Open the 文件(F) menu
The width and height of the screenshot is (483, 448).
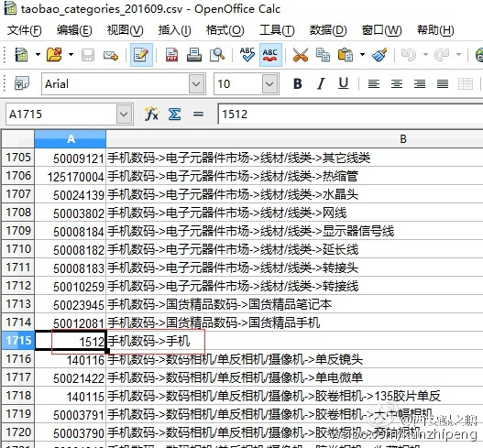pyautogui.click(x=25, y=30)
